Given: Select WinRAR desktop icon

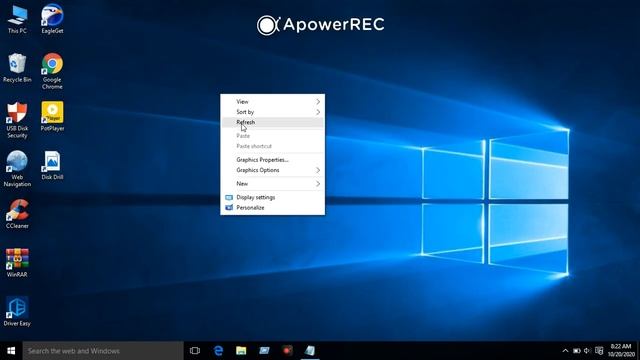Looking at the screenshot, I should pyautogui.click(x=17, y=263).
